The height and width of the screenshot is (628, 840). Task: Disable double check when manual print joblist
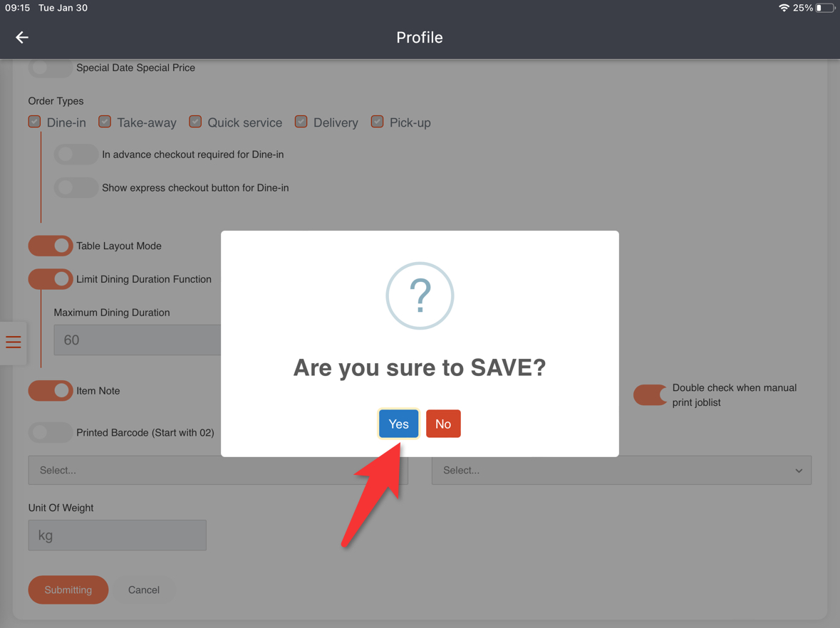point(650,395)
